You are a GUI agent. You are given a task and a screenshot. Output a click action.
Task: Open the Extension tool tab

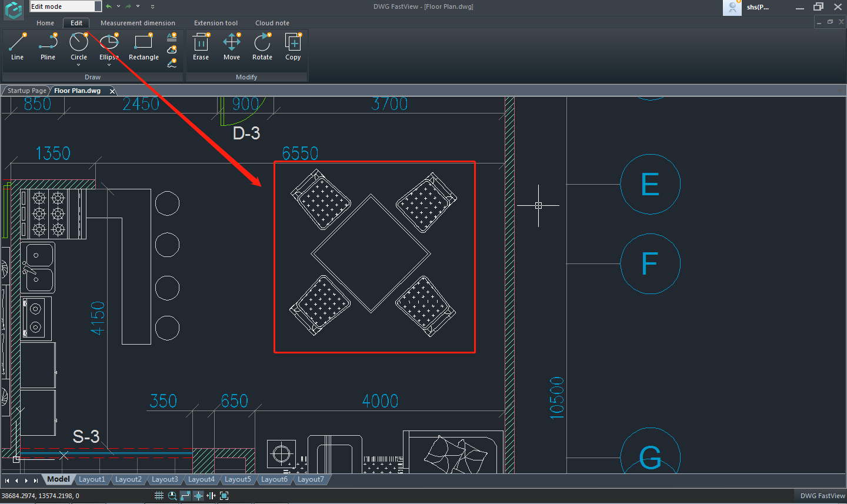point(216,23)
